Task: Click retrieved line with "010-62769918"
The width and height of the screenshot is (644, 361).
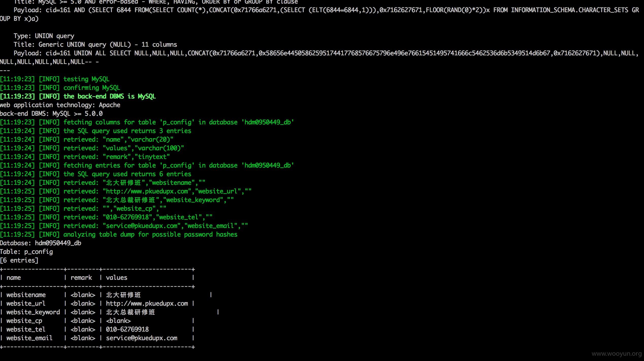Action: (106, 217)
